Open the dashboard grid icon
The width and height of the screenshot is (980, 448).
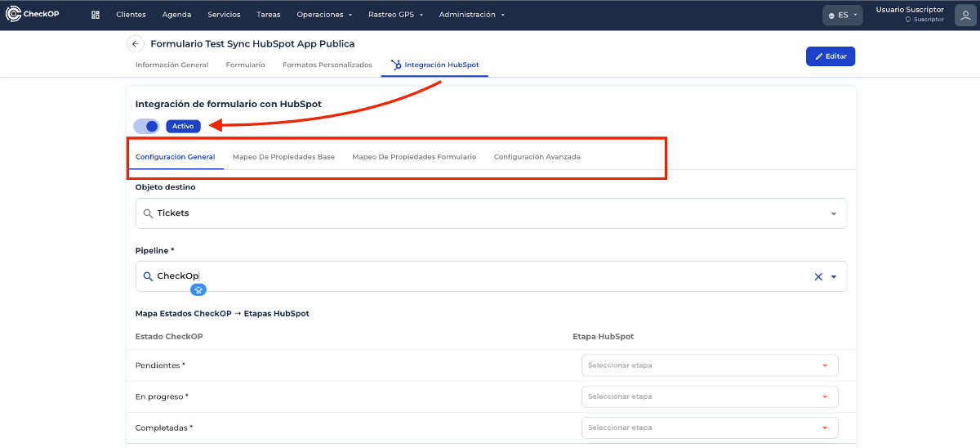tap(96, 15)
